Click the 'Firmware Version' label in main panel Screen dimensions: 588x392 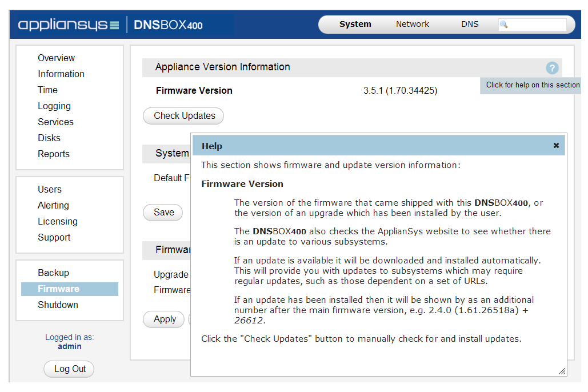pos(194,90)
